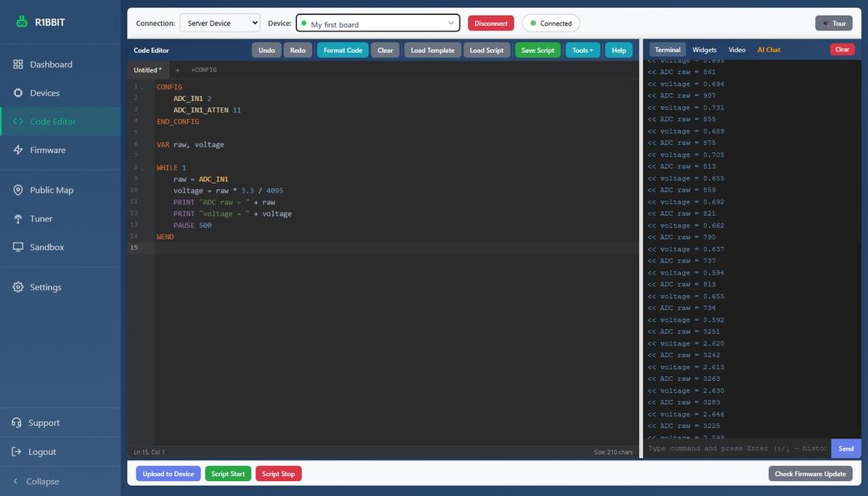868x496 pixels.
Task: Collapse the CONFIG block fold arrow
Action: pyautogui.click(x=142, y=88)
